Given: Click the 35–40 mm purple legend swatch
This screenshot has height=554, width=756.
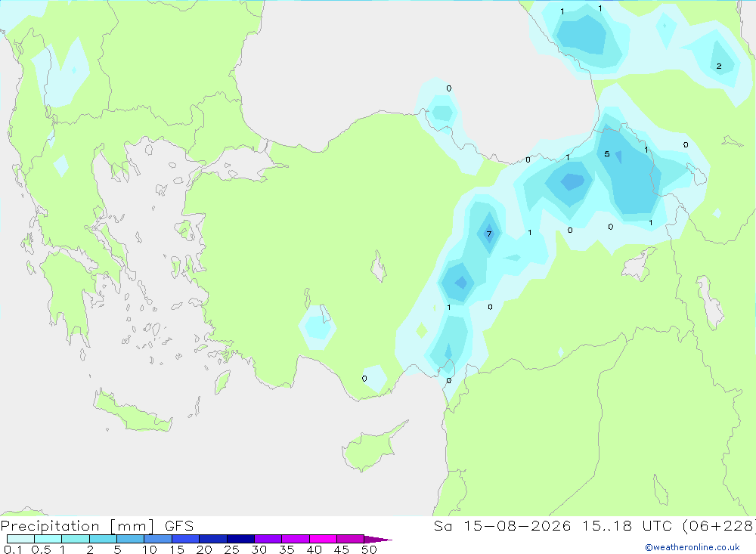Looking at the screenshot, I should (x=296, y=539).
